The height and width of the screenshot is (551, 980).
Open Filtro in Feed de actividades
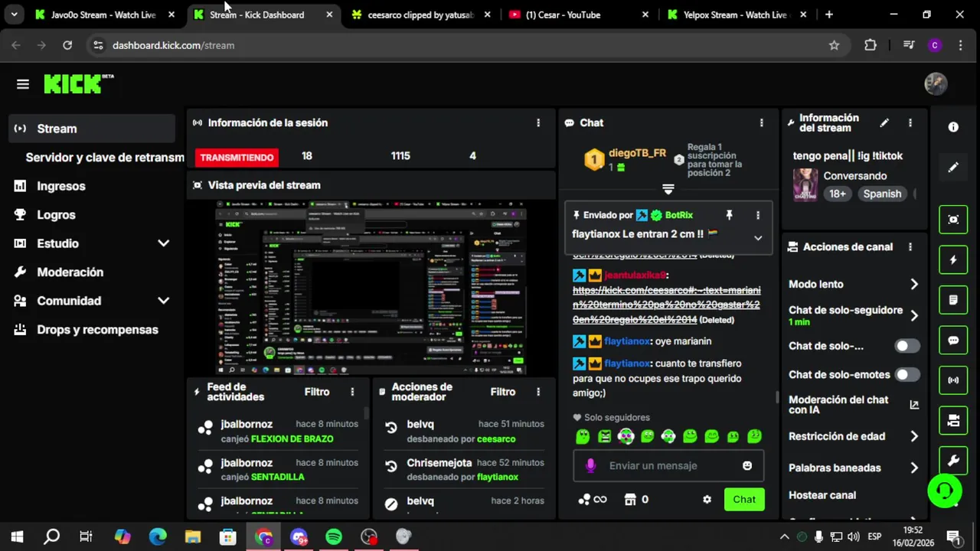coord(317,392)
